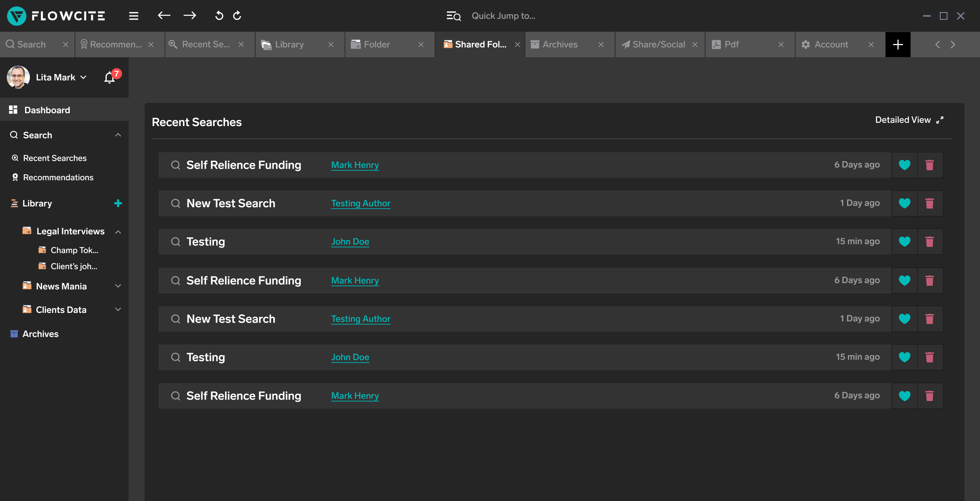Collapse the Legal Interviews folder

click(118, 232)
